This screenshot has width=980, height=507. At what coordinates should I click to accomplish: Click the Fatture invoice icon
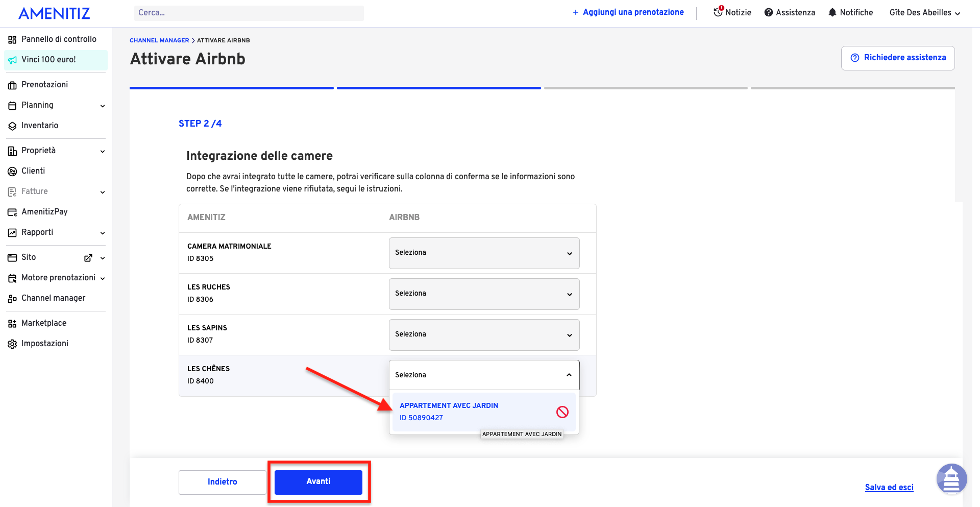click(12, 191)
